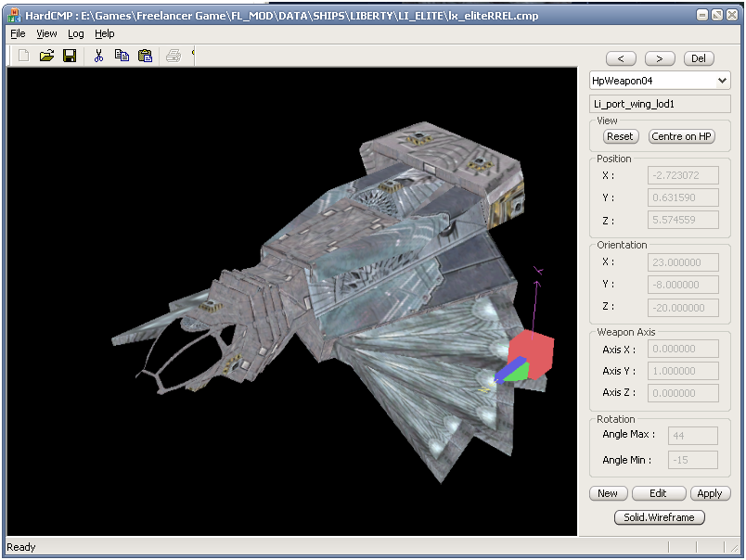
Task: Click the Apply button
Action: pos(710,493)
